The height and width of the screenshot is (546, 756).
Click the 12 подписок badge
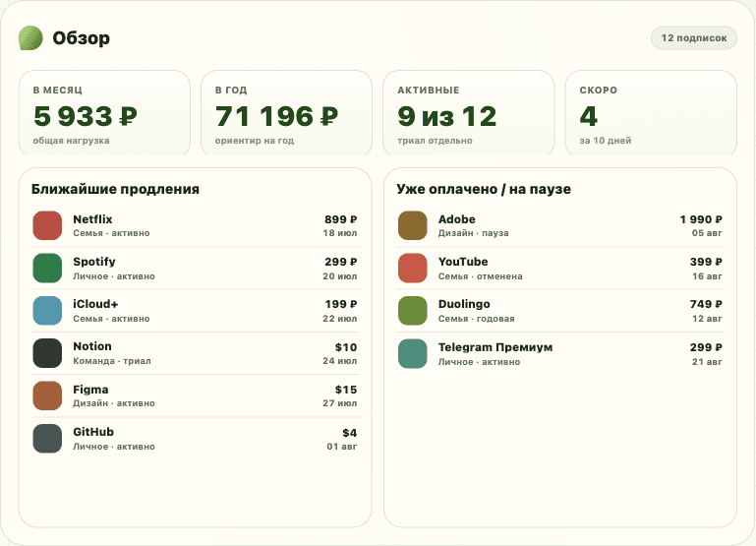pos(694,38)
